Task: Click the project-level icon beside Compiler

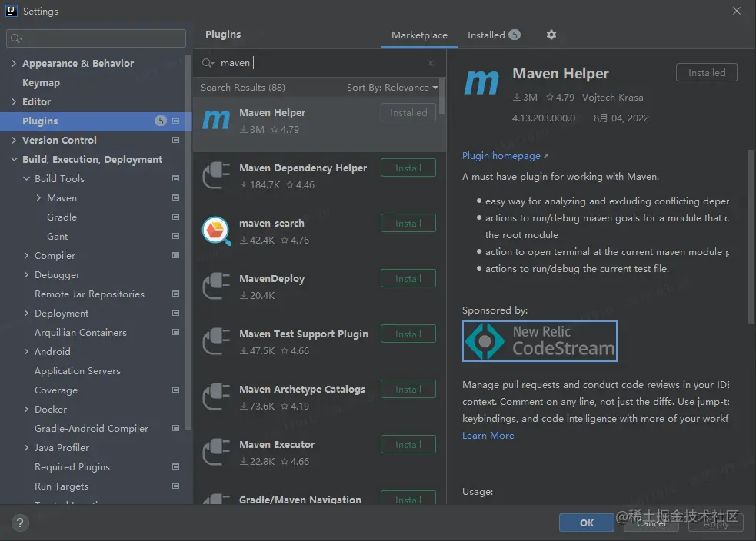Action: pyautogui.click(x=175, y=255)
